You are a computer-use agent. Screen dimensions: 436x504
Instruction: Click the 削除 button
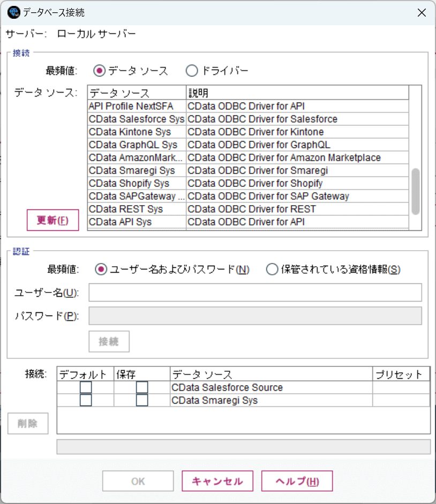(x=28, y=423)
